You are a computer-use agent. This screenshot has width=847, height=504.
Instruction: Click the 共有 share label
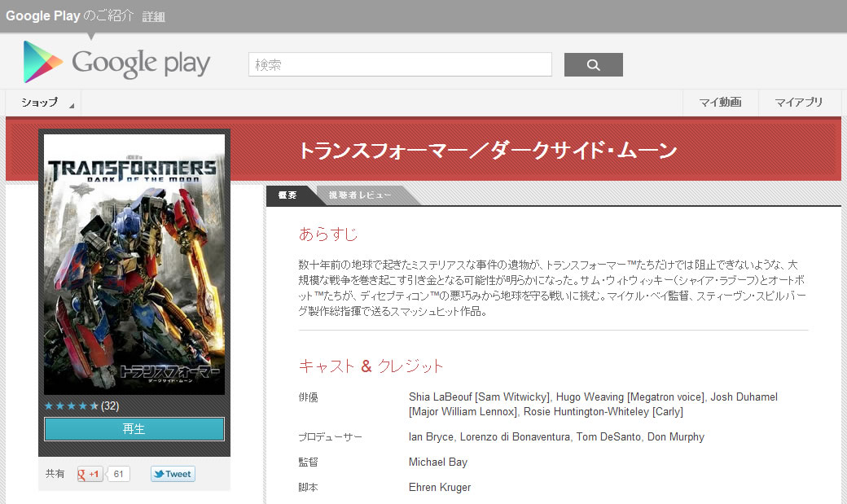point(55,474)
